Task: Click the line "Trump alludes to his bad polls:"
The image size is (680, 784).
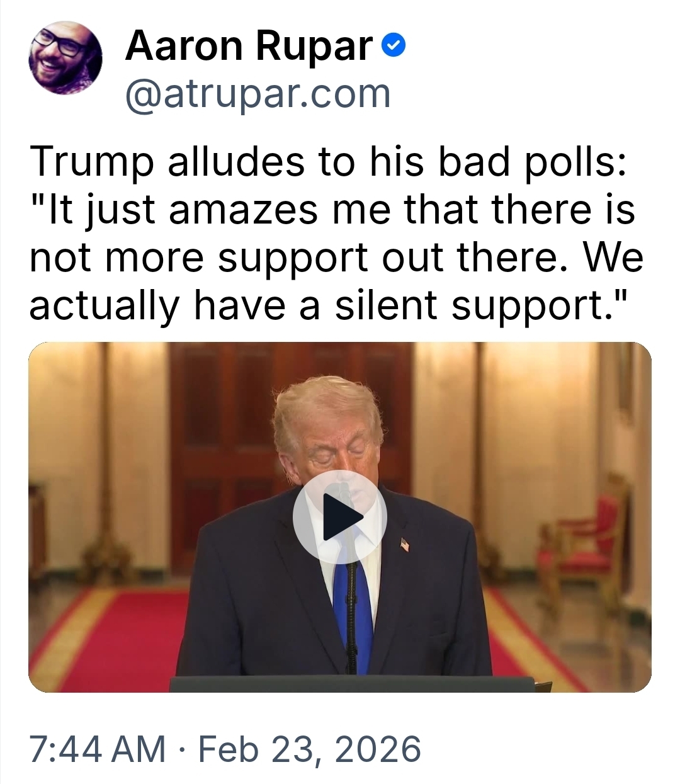Action: point(327,162)
